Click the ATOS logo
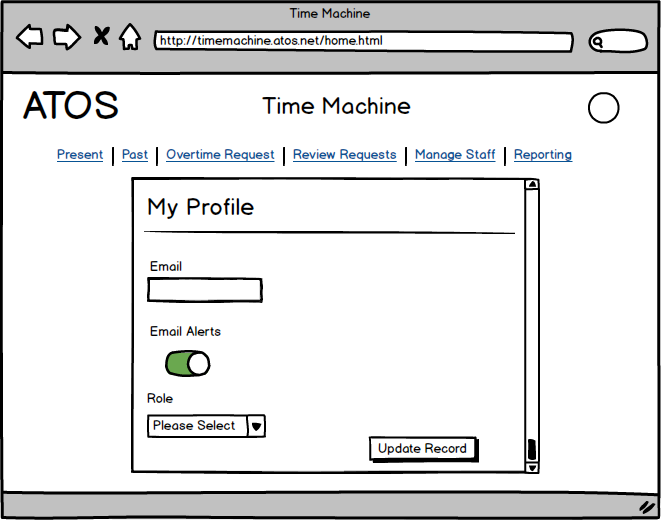661x520 pixels. point(71,106)
